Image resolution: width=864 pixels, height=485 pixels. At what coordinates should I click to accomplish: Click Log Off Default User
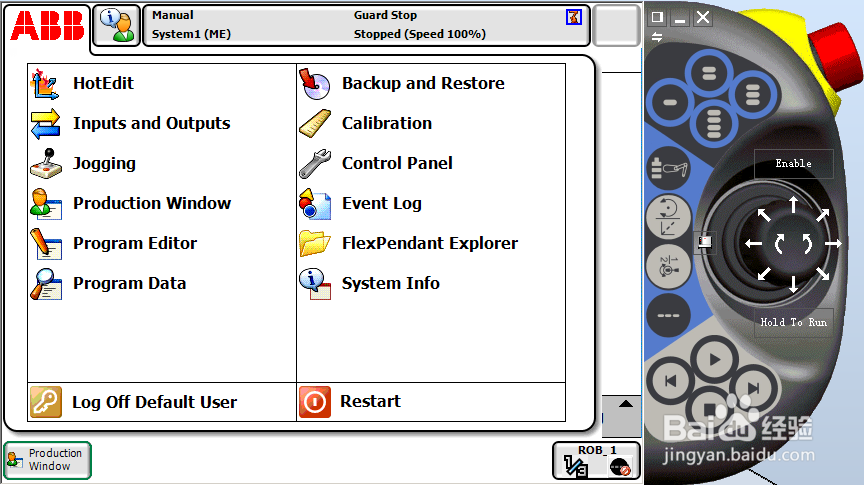[154, 402]
